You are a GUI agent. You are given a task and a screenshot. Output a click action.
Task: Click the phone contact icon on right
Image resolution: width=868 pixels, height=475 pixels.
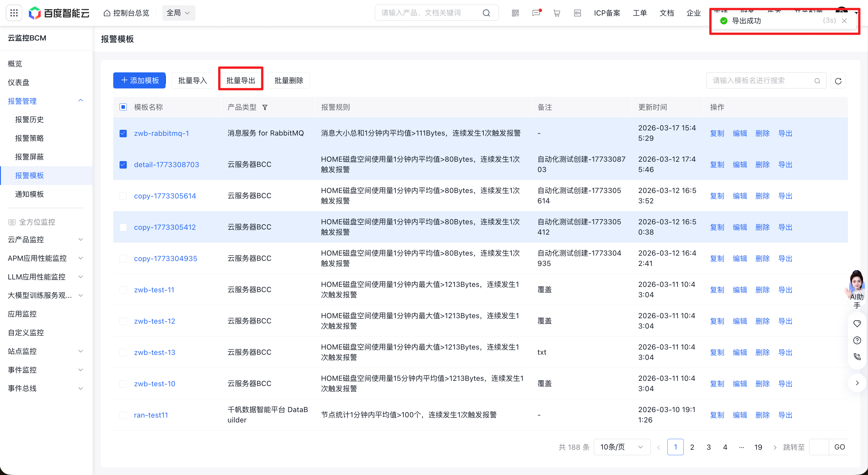857,356
